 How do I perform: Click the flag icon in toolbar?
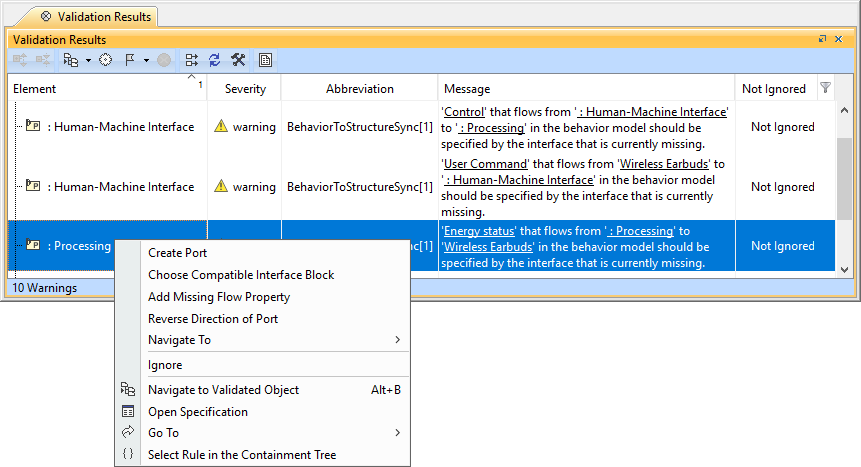[x=130, y=60]
